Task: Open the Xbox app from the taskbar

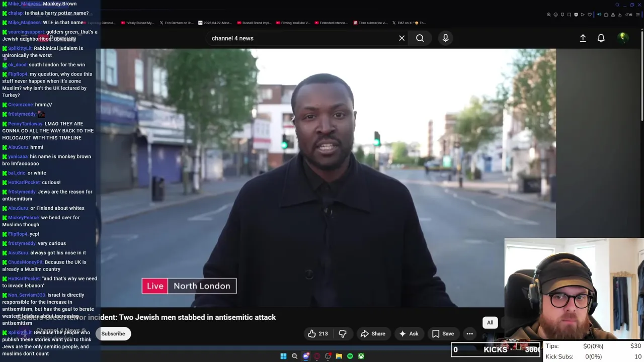Action: click(x=361, y=356)
